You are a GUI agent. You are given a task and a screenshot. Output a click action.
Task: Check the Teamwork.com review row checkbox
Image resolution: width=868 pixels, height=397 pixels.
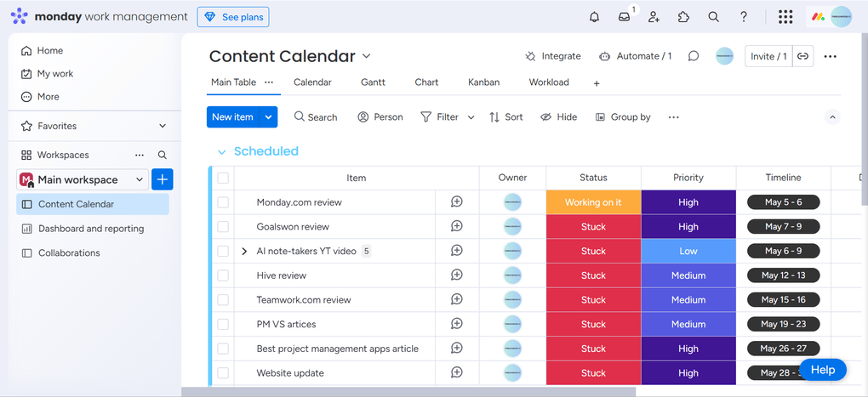tap(223, 300)
